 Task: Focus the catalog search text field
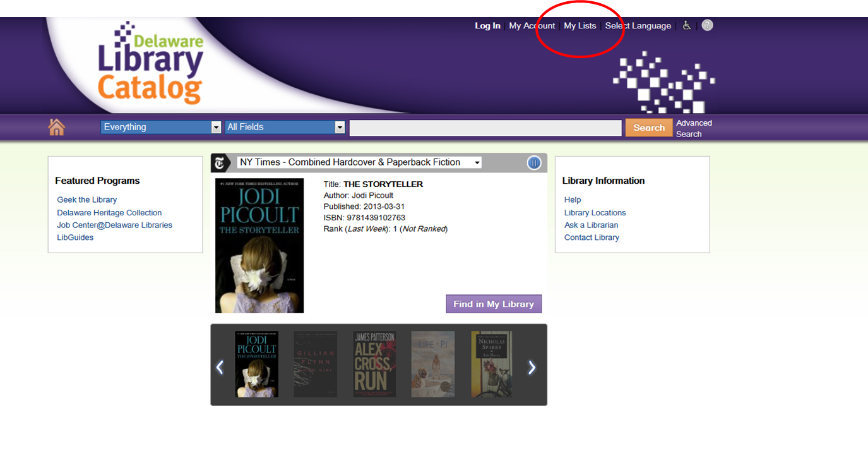[x=485, y=128]
